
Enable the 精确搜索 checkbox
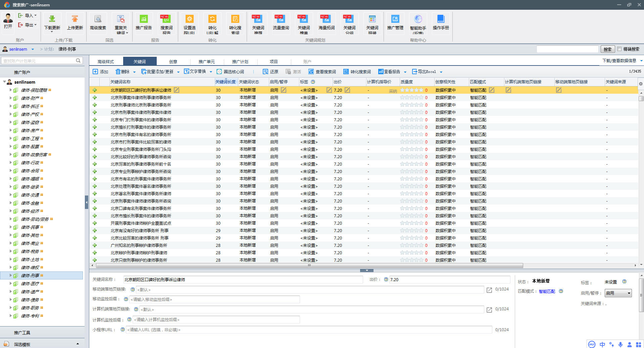point(620,49)
